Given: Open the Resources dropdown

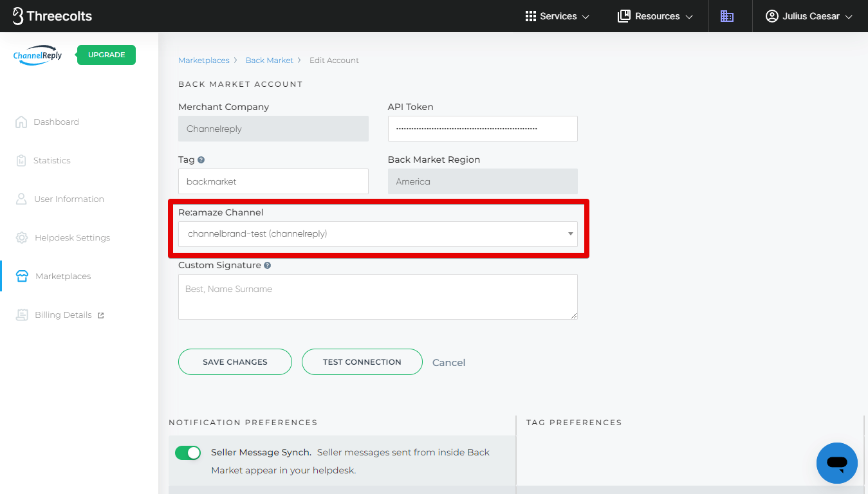Looking at the screenshot, I should [x=655, y=16].
